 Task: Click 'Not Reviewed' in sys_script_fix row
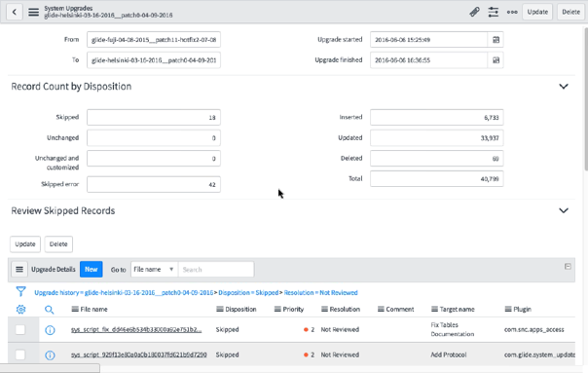tap(340, 329)
